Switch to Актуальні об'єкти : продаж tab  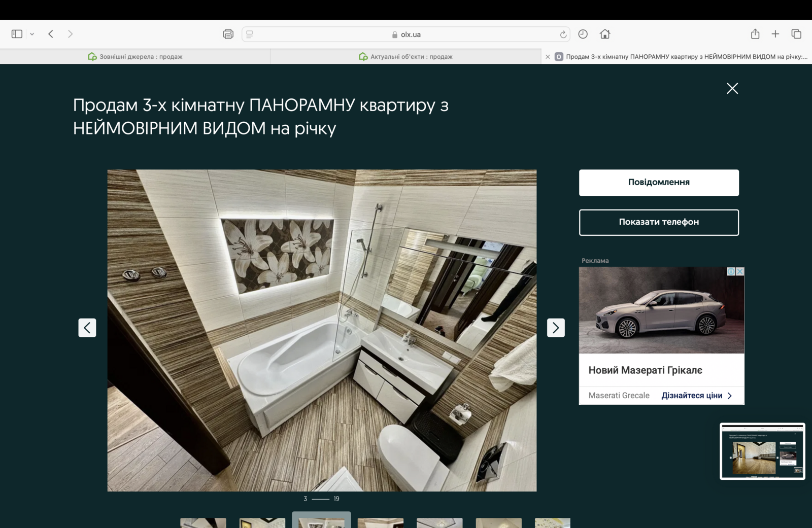click(405, 57)
